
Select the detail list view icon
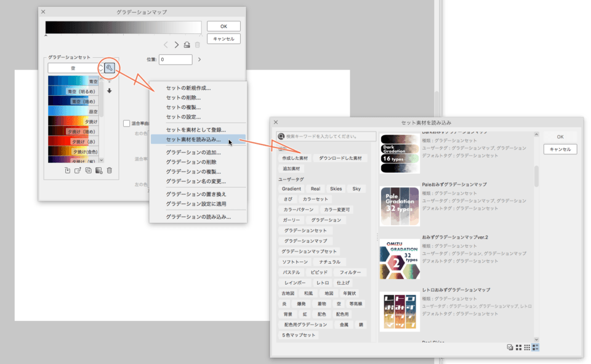click(x=536, y=348)
